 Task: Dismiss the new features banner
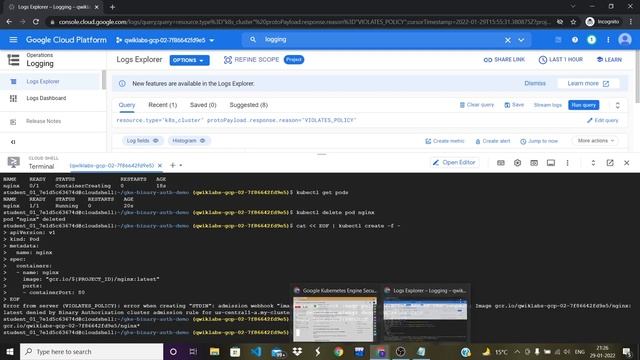point(535,83)
